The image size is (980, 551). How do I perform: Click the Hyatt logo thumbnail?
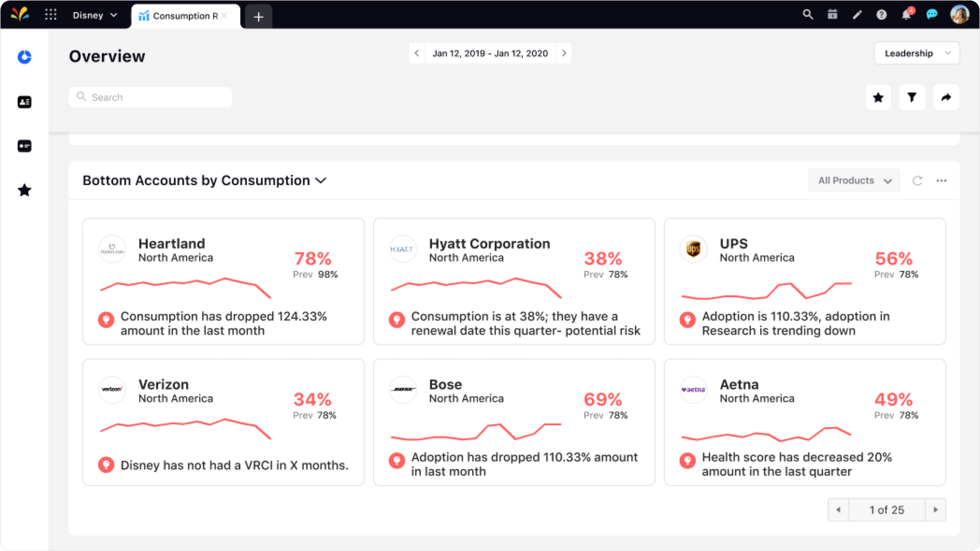point(403,249)
